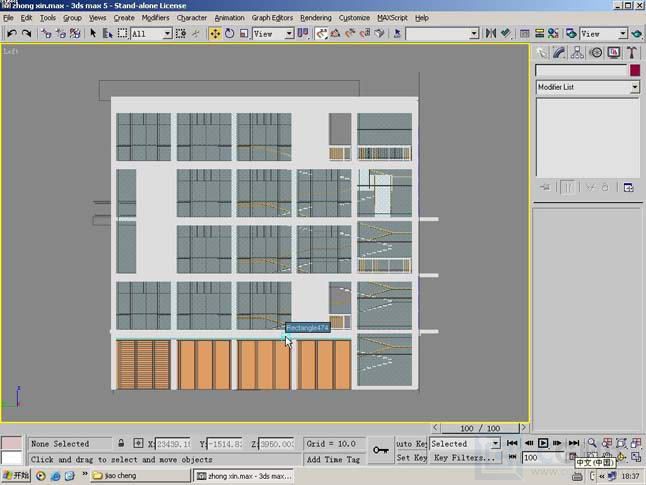Screen dimensions: 646x485
Task: Toggle the Spinner Snap button
Action: click(x=365, y=33)
